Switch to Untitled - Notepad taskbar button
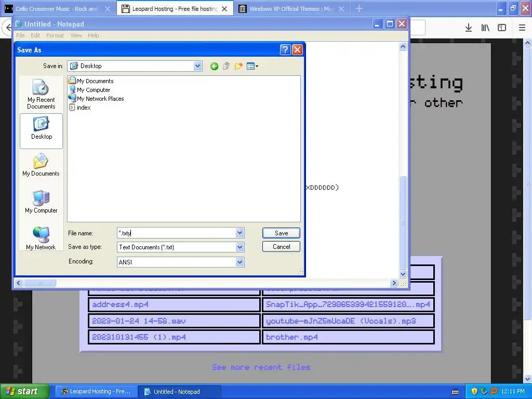Image resolution: width=532 pixels, height=399 pixels. coord(180,392)
